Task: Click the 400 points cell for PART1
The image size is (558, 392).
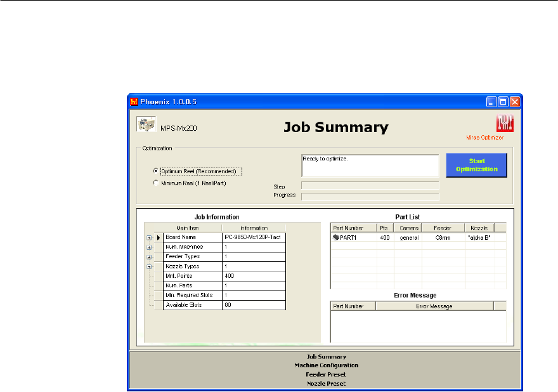Action: [385, 237]
